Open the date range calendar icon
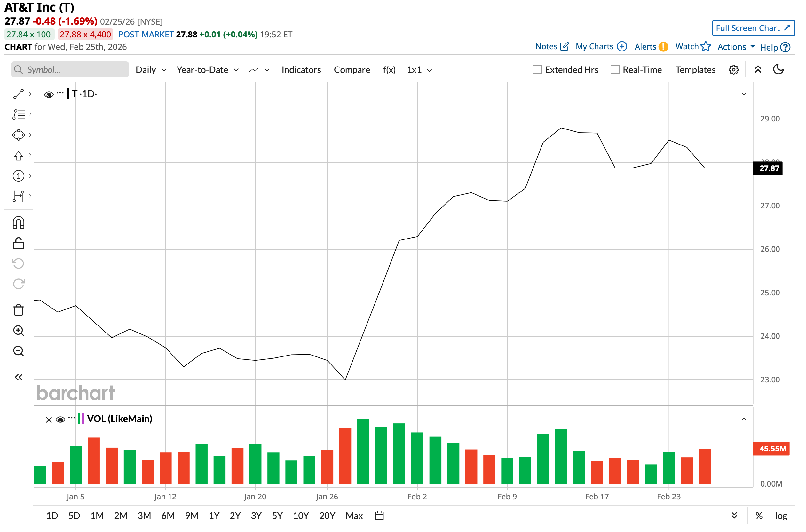This screenshot has width=806, height=532. [379, 516]
